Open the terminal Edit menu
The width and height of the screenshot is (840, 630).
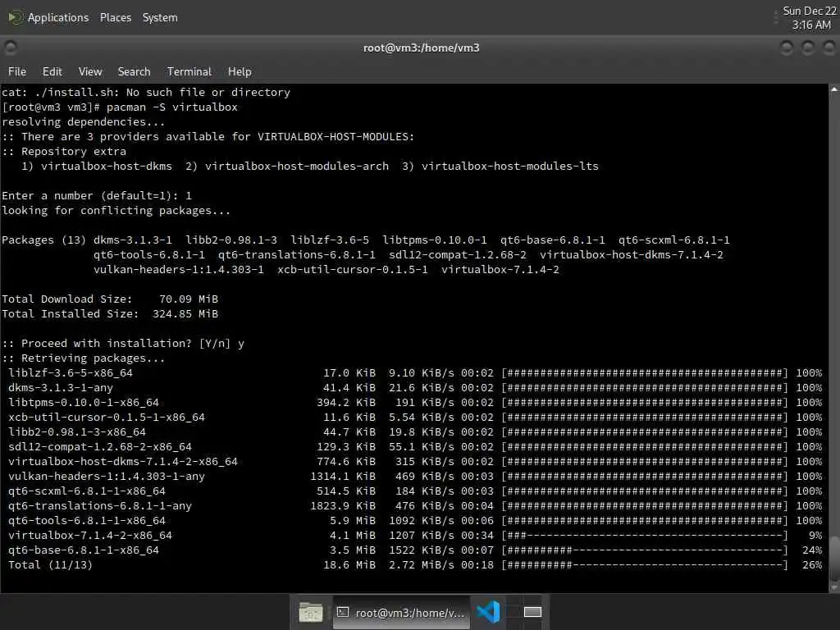click(x=52, y=71)
